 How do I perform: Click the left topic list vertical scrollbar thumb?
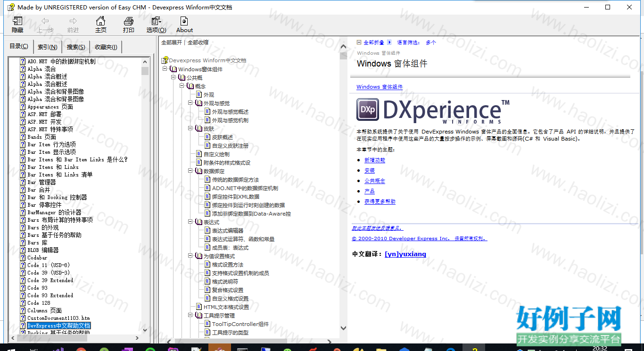tap(145, 71)
